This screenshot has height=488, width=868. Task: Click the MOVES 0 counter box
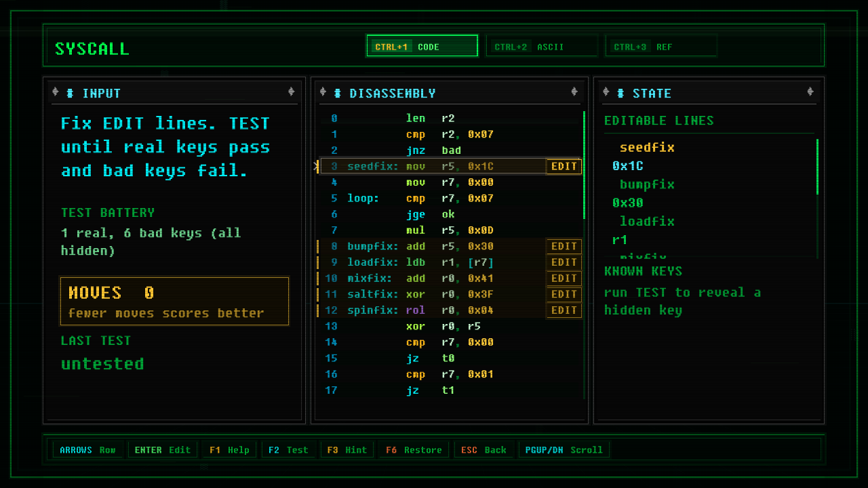pyautogui.click(x=174, y=301)
